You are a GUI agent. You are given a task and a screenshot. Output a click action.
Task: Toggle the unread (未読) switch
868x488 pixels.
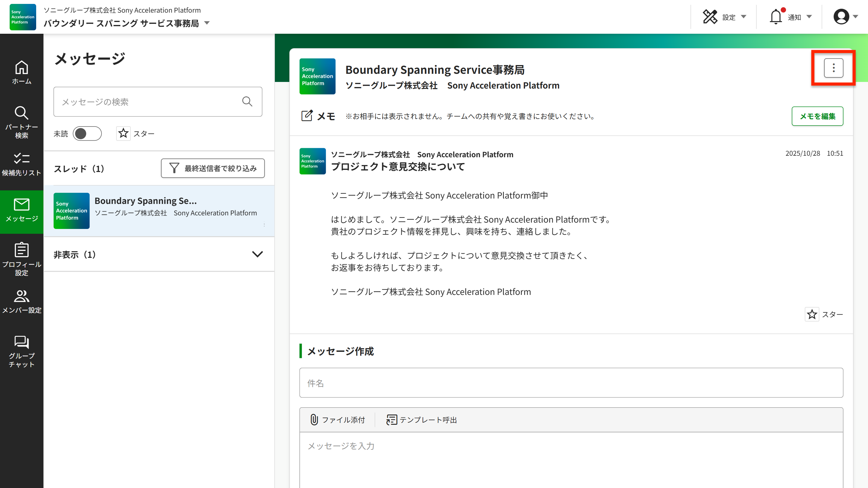point(87,134)
